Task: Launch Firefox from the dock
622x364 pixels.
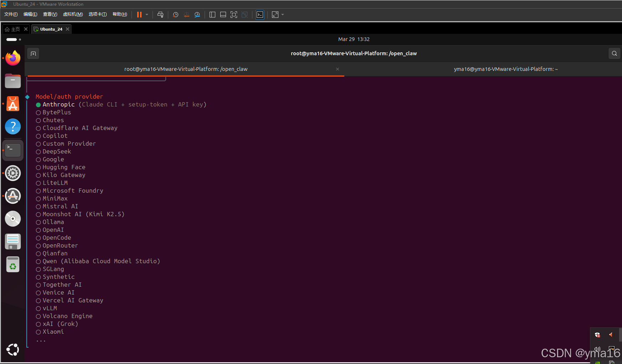Action: coord(13,58)
